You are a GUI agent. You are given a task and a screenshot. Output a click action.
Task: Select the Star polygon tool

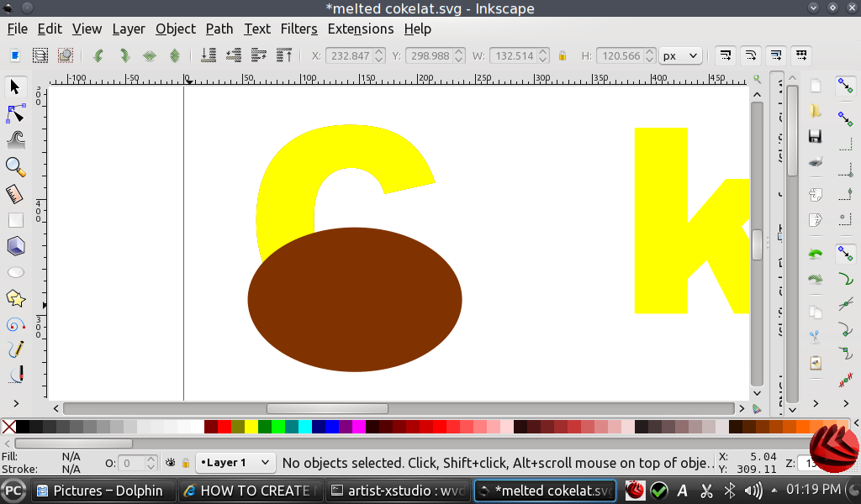15,298
